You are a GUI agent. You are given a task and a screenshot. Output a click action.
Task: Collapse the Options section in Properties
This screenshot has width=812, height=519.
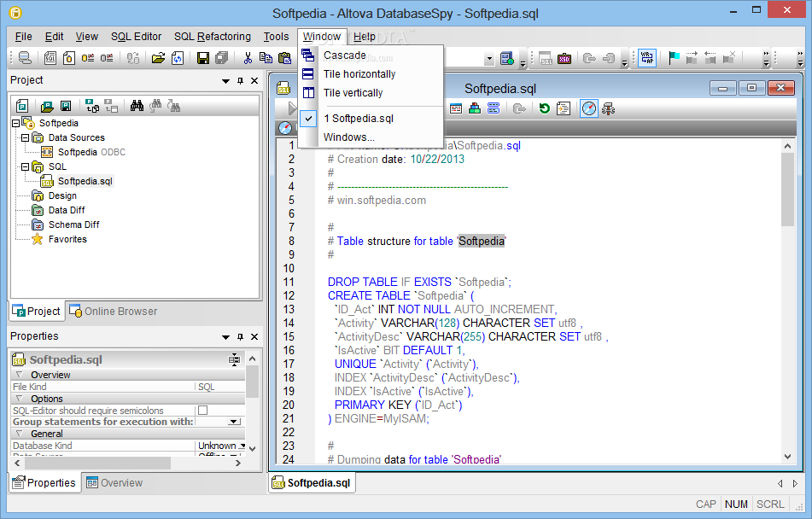click(x=19, y=399)
